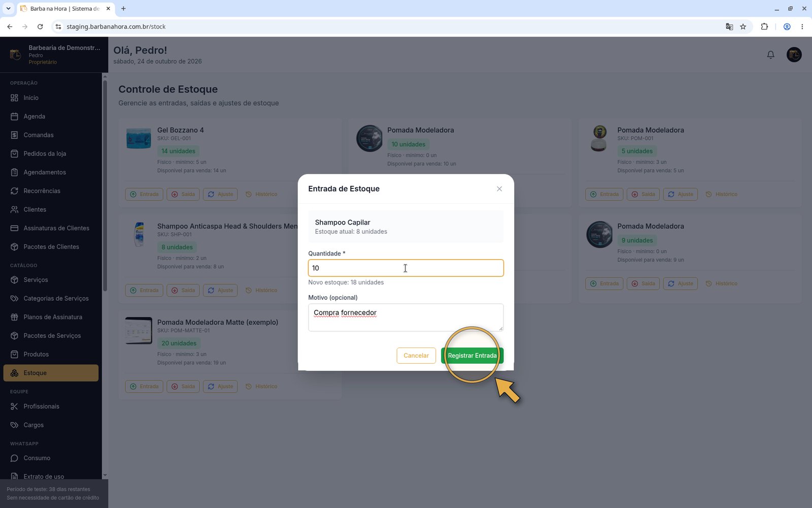Open the browser extensions puzzle icon
Screen dimensions: 812x508
pyautogui.click(x=764, y=26)
